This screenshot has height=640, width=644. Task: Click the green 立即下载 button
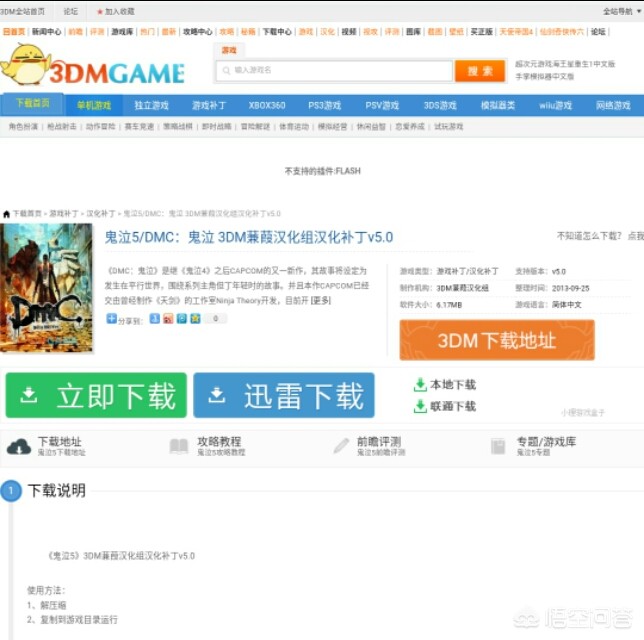pos(96,396)
